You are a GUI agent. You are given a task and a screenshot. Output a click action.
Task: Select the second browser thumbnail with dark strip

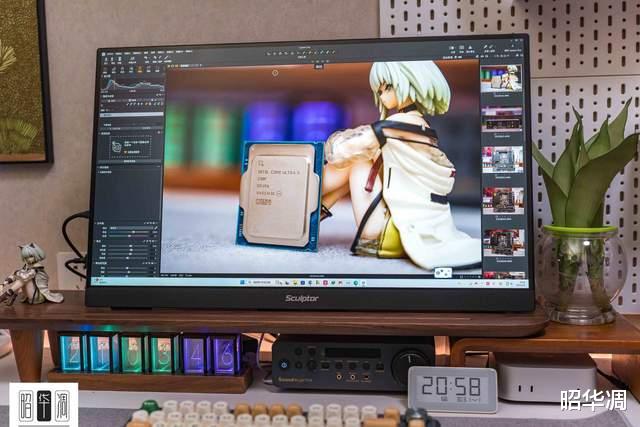click(502, 119)
